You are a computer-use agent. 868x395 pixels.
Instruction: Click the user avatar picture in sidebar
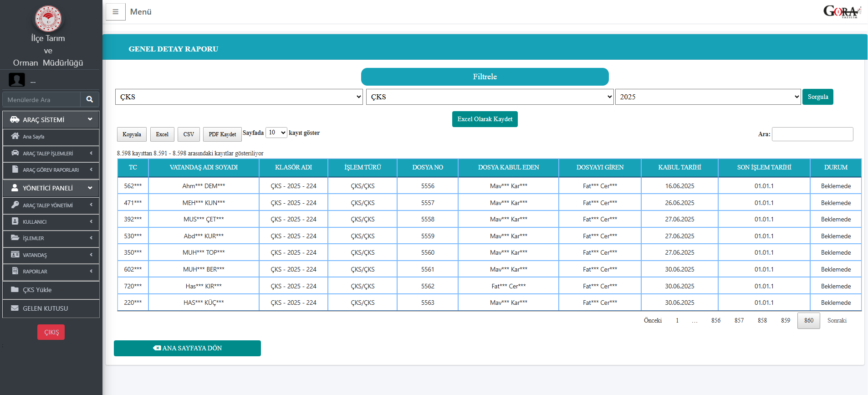[x=17, y=80]
